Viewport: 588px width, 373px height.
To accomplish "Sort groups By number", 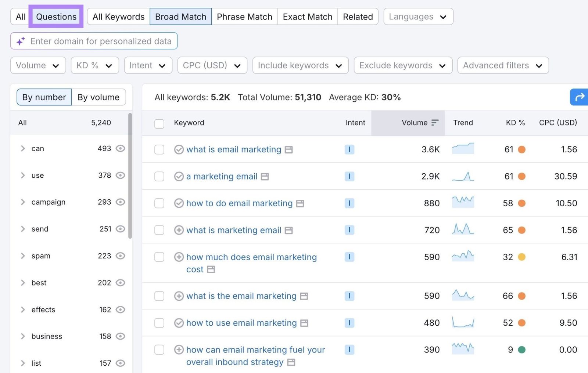I will point(44,97).
